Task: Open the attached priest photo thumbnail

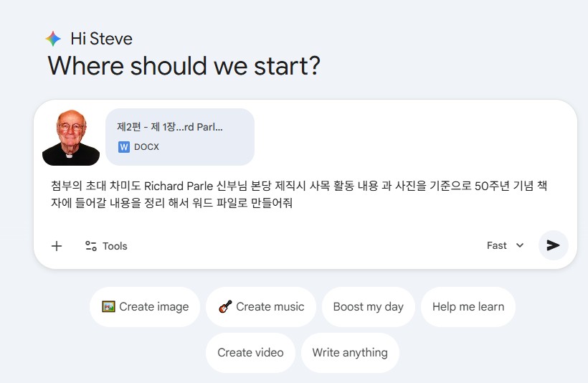Action: (71, 137)
